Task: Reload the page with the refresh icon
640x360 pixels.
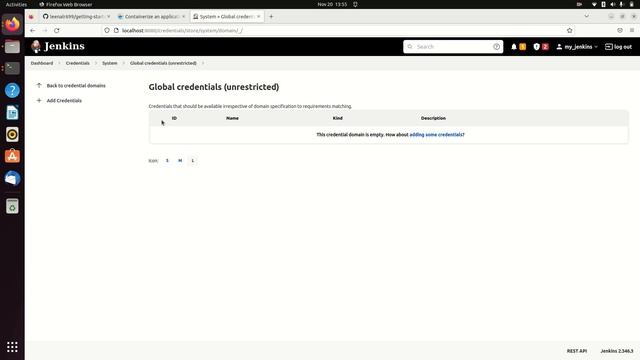Action: pyautogui.click(x=57, y=31)
